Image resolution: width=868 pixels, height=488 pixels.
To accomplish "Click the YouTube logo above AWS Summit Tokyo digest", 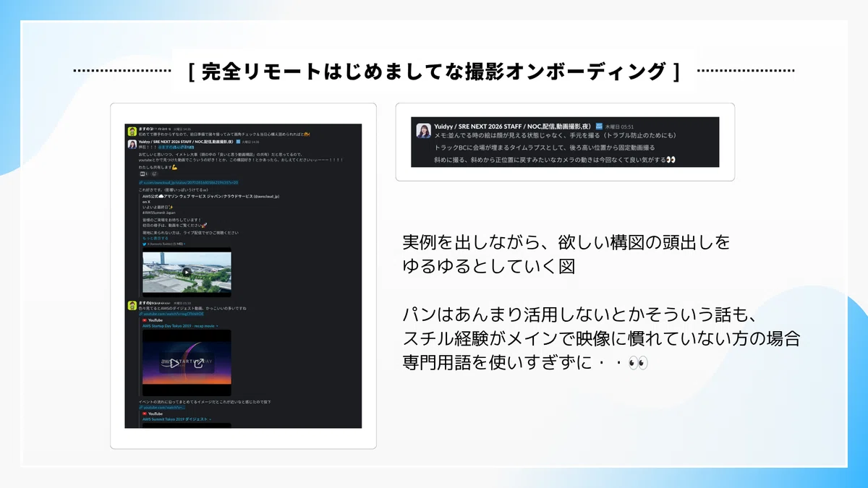I will click(145, 414).
